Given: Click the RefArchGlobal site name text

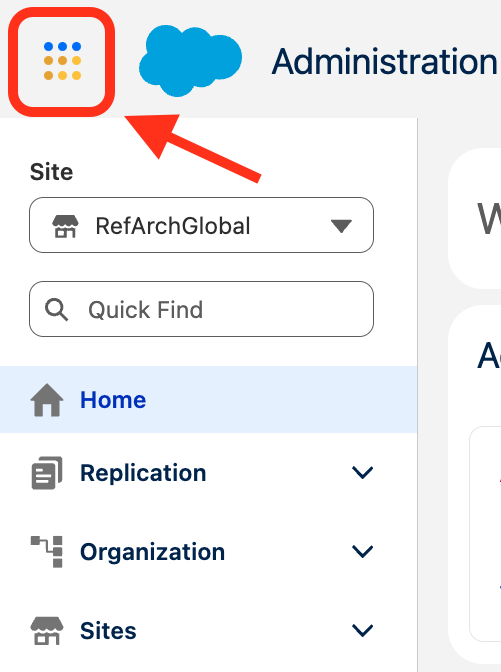Looking at the screenshot, I should (173, 226).
